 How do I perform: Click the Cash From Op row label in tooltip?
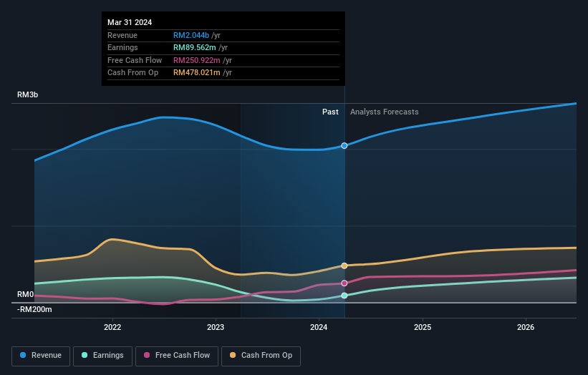pyautogui.click(x=133, y=73)
